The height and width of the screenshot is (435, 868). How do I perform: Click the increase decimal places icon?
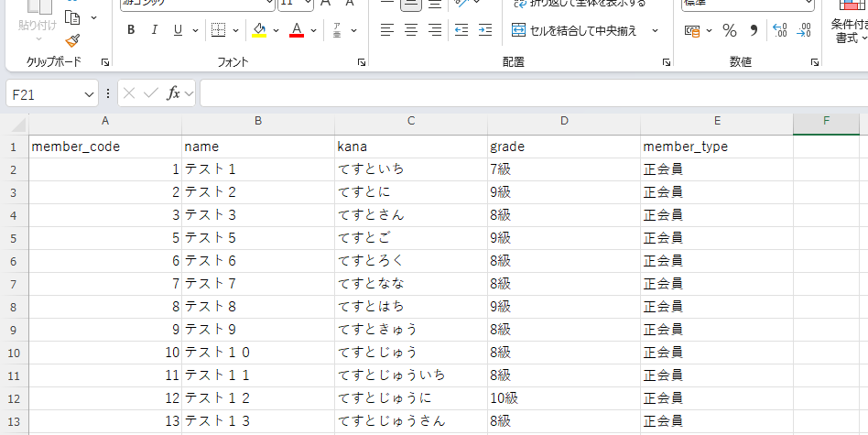coord(779,30)
